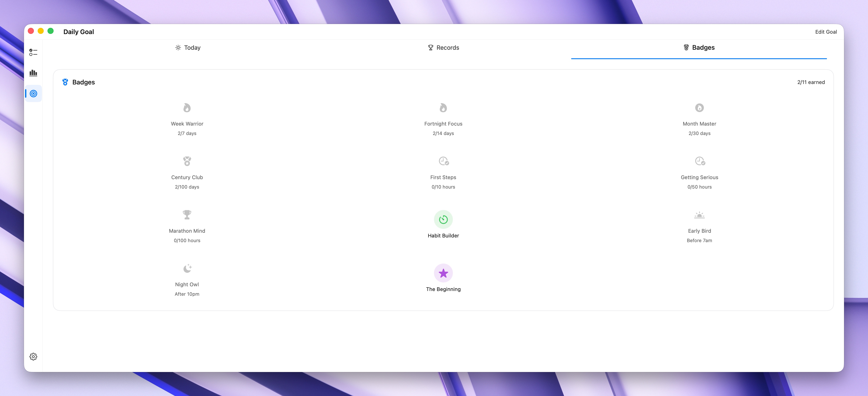Viewport: 868px width, 396px height.
Task: Open settings gear in sidebar
Action: [x=33, y=357]
